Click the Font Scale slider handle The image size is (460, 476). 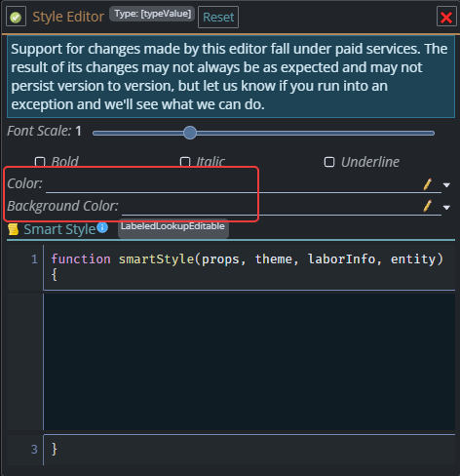[x=190, y=133]
